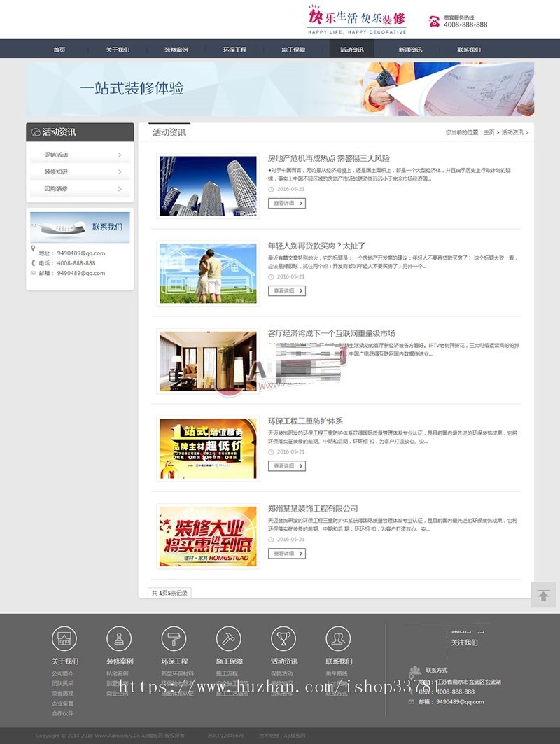Click the 装修案例 stamp icon in footer
Image resolution: width=560 pixels, height=744 pixels.
point(119,638)
